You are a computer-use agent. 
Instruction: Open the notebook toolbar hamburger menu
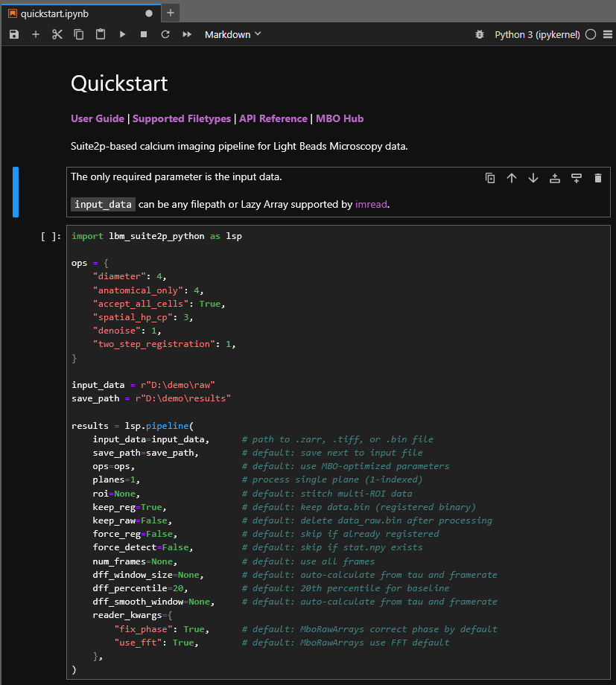pyautogui.click(x=607, y=34)
